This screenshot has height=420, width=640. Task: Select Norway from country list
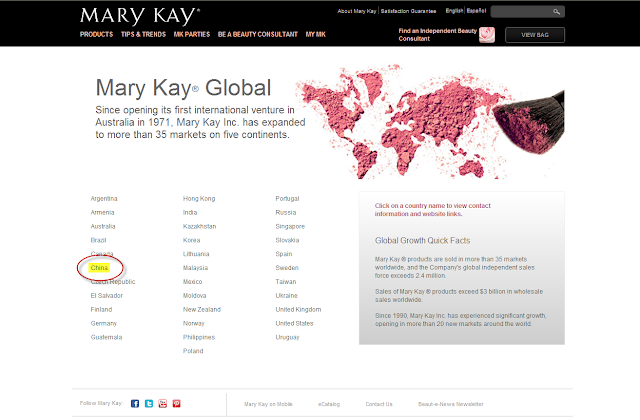coord(193,323)
